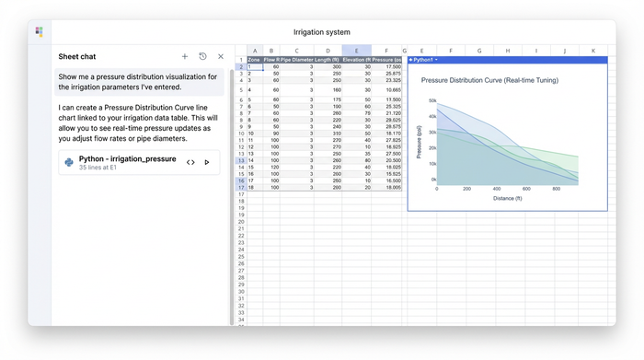Click the 'Distance (ft)' axis label
The image size is (644, 360).
507,199
